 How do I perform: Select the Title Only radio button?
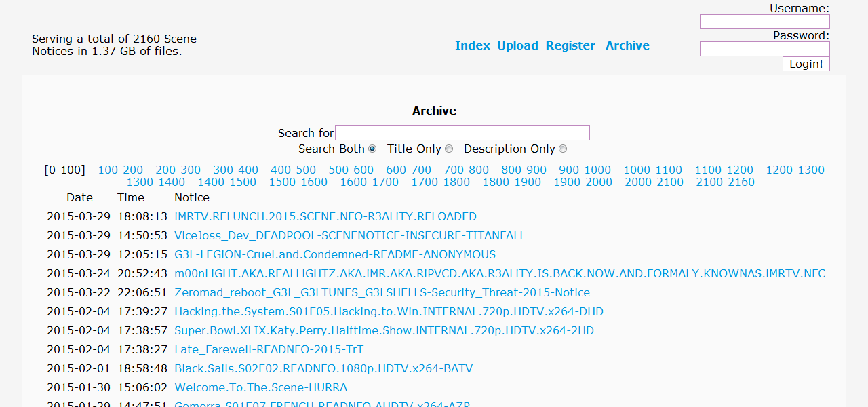click(x=448, y=149)
